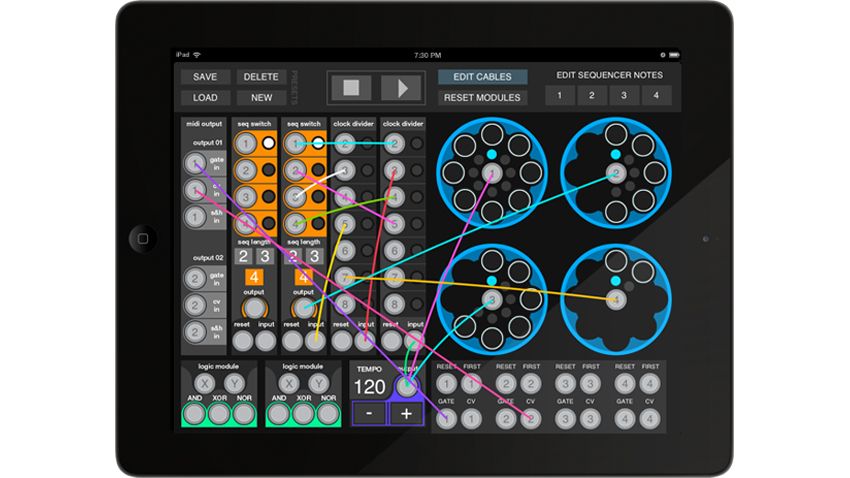The height and width of the screenshot is (478, 850).
Task: Select Edit Sequencer Notes tab 3
Action: [x=624, y=95]
